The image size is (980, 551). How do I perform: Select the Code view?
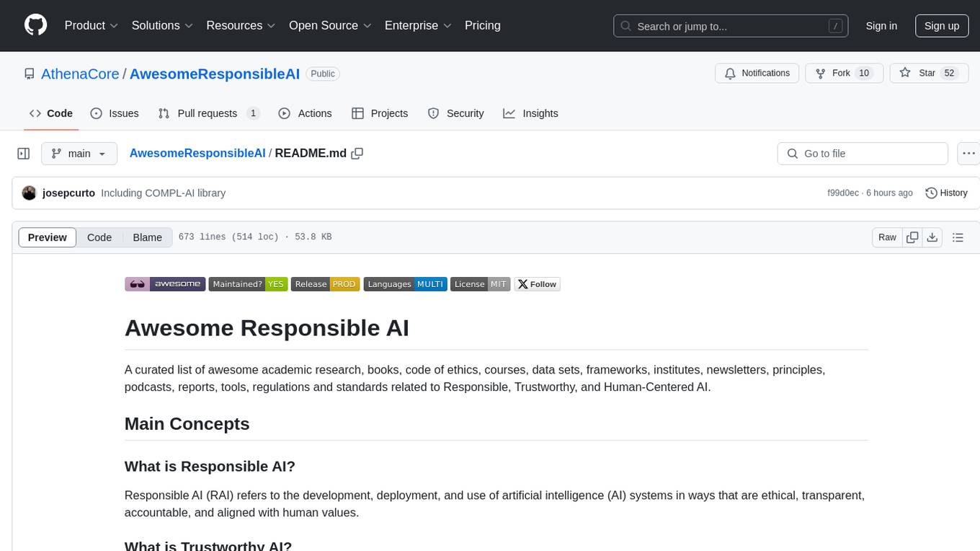pos(99,237)
